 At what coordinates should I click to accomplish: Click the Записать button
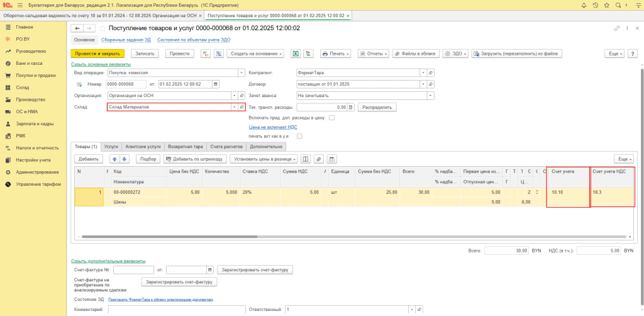(x=145, y=54)
